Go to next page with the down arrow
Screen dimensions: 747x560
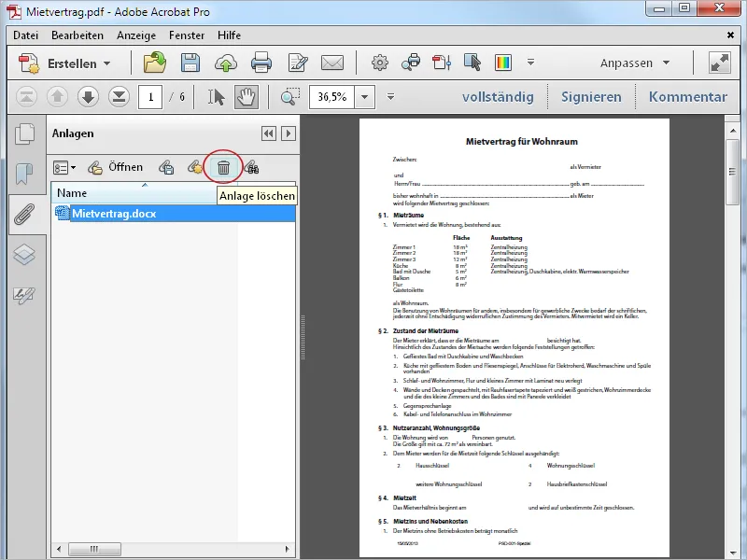[88, 97]
